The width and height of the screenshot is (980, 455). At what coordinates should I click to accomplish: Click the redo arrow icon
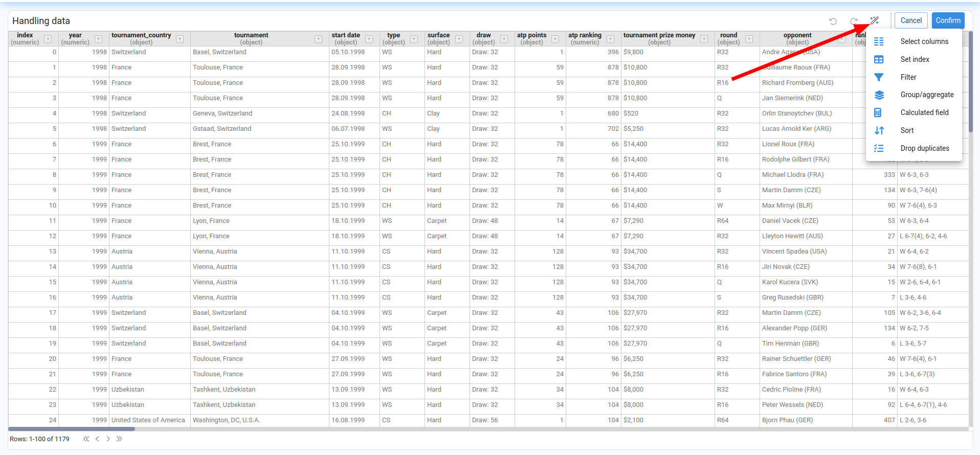click(x=853, y=21)
